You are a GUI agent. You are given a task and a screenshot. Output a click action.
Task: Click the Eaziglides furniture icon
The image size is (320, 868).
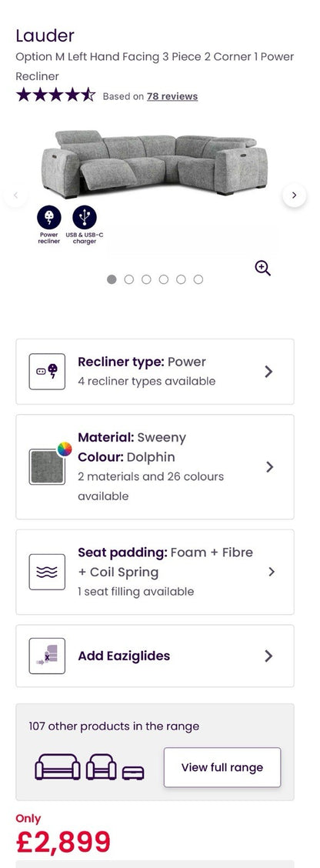coord(47,656)
